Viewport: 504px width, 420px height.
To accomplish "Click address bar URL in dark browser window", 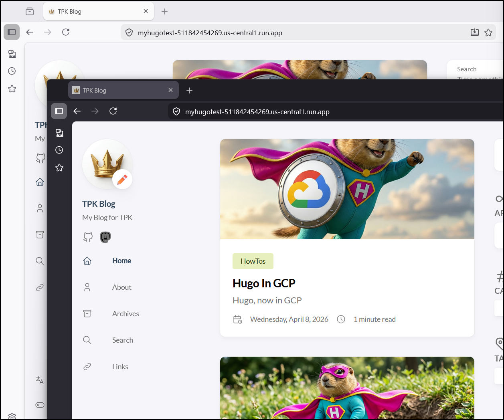I will [257, 112].
